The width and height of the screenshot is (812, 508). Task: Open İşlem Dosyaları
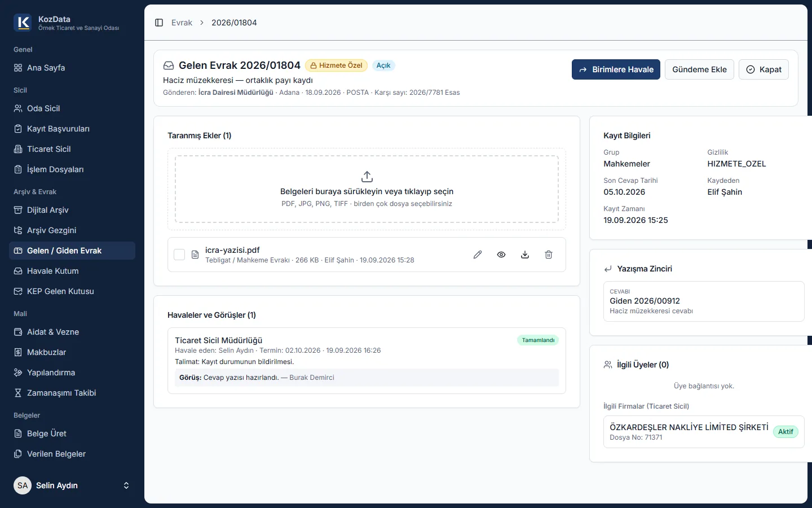point(72,169)
